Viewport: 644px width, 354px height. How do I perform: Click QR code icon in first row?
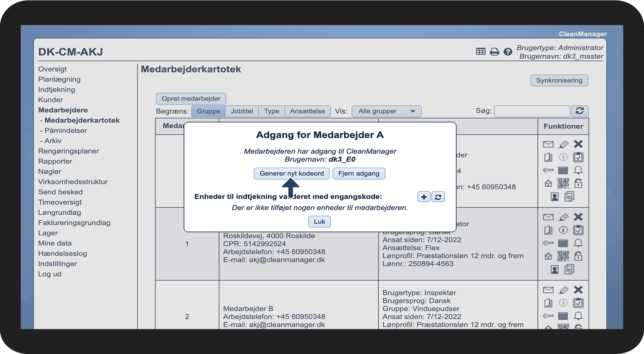coord(563,183)
